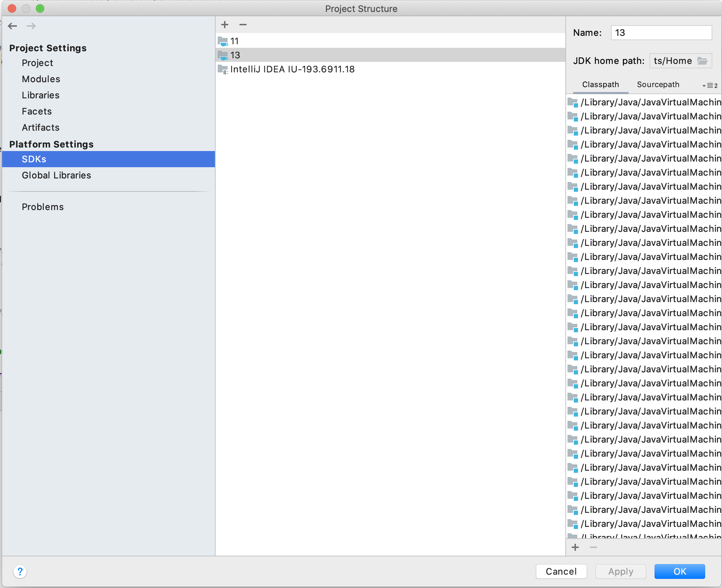
Task: Select the IntelliJ IDEA IU-193.6911.18 SDK
Action: tap(292, 69)
